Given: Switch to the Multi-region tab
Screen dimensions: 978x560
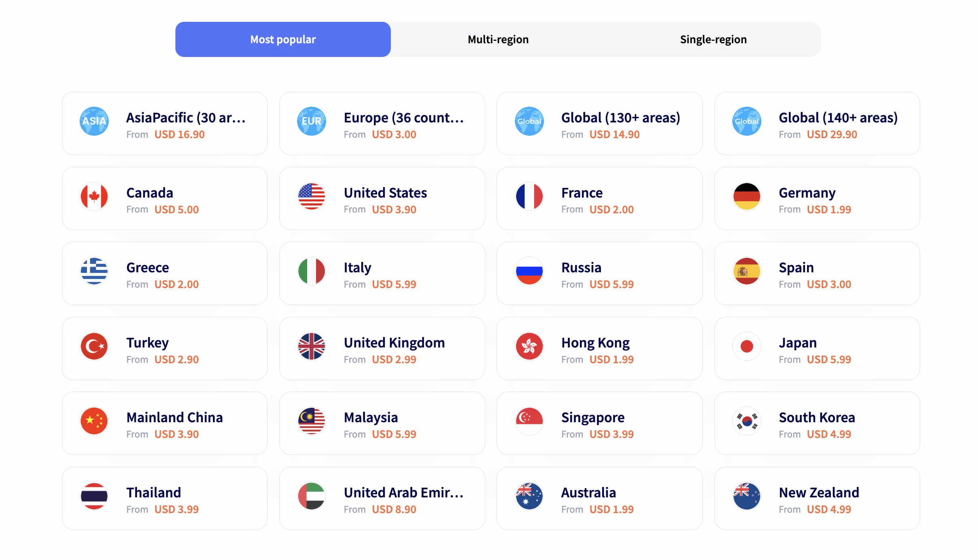Looking at the screenshot, I should pyautogui.click(x=498, y=39).
